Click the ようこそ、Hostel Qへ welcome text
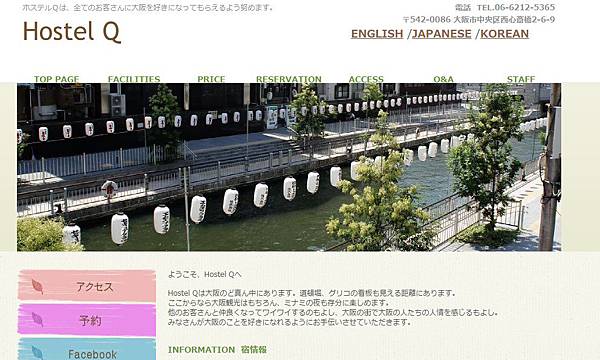 [x=205, y=274]
